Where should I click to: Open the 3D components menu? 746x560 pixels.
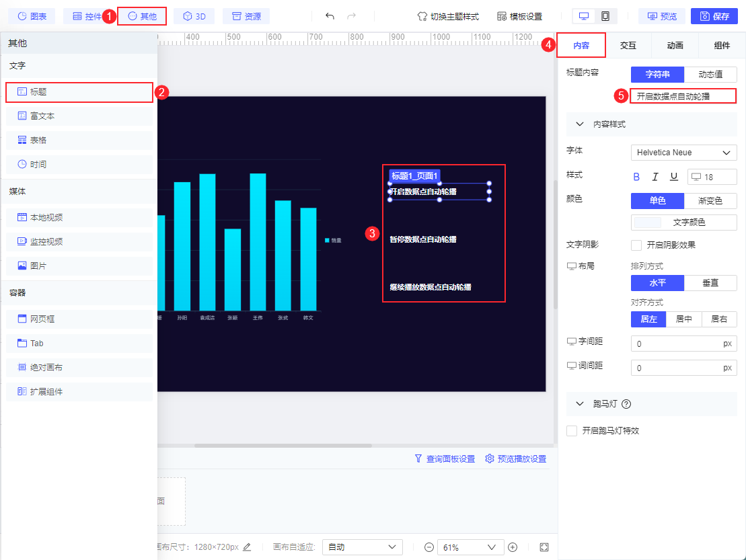click(x=194, y=16)
